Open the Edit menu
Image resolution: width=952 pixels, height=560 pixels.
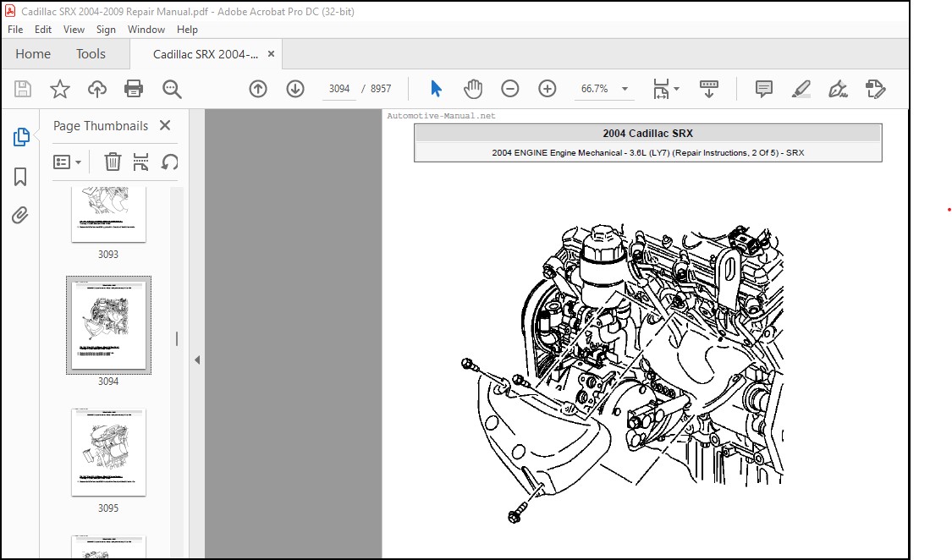(x=42, y=29)
